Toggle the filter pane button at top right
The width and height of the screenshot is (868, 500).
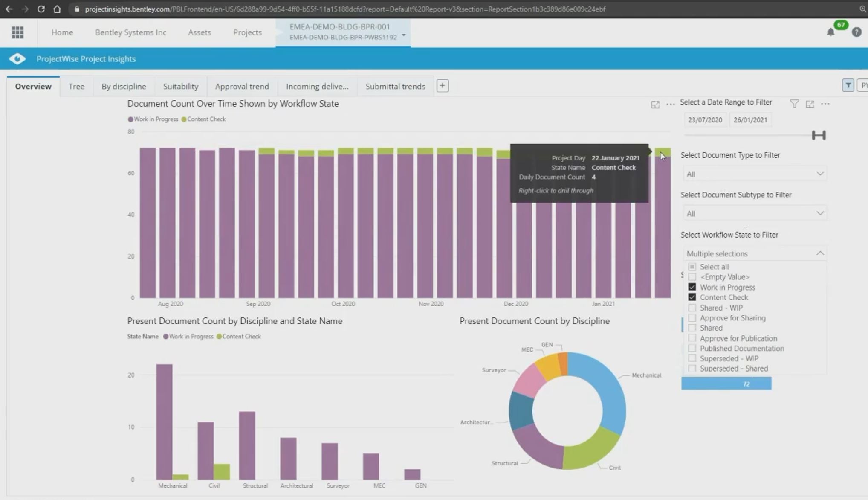point(848,85)
